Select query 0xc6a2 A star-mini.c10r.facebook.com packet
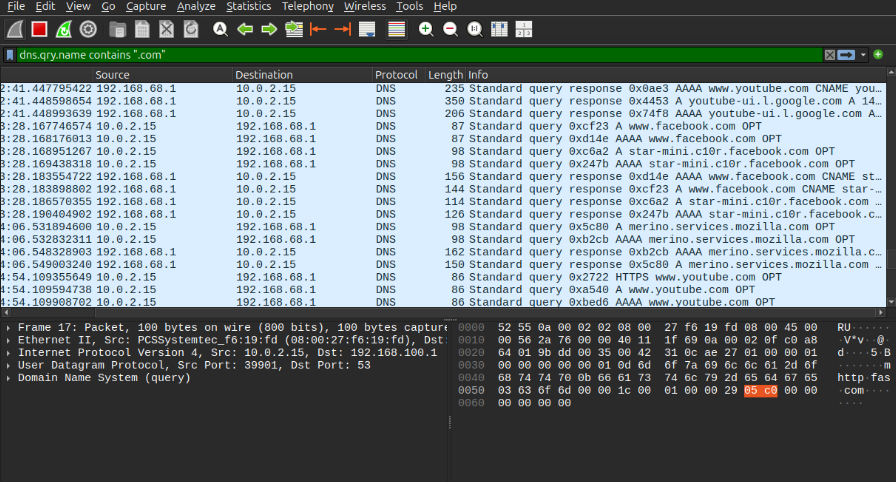Image resolution: width=896 pixels, height=482 pixels. 443,151
